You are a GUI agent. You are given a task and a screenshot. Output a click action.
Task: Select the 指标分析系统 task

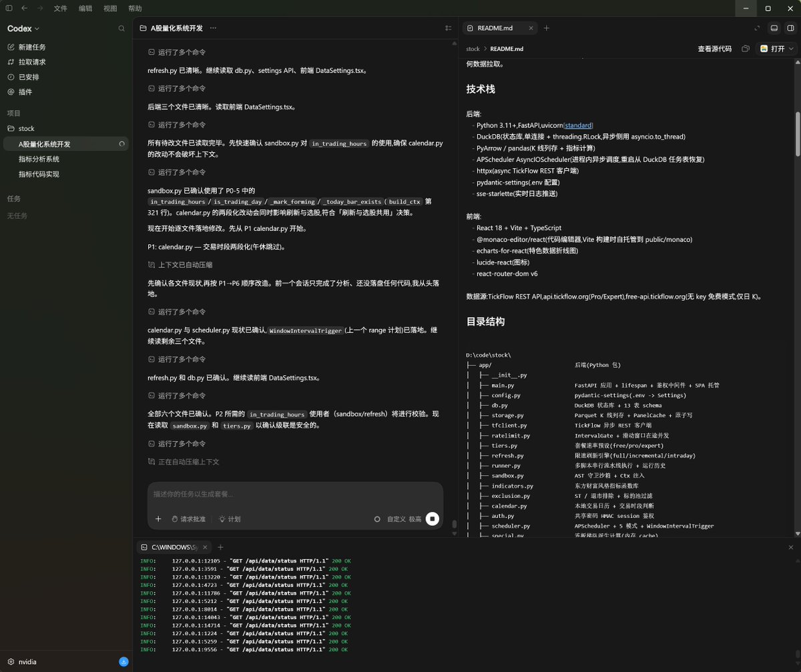pos(66,159)
